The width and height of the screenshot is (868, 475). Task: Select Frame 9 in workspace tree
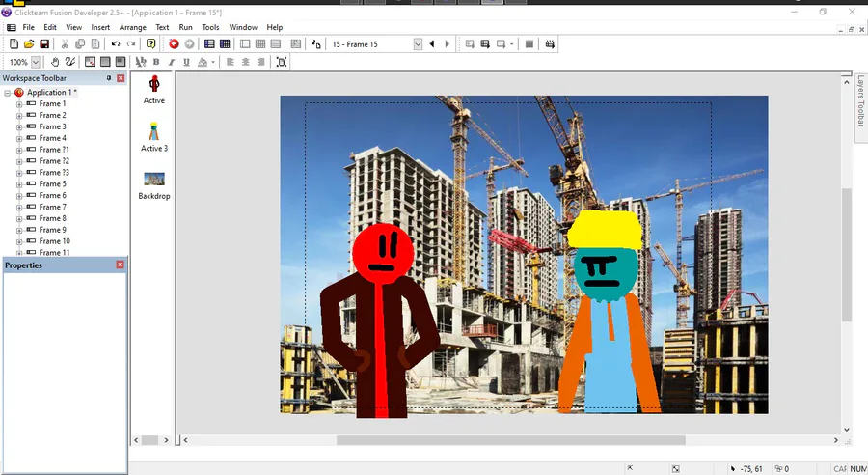point(53,230)
